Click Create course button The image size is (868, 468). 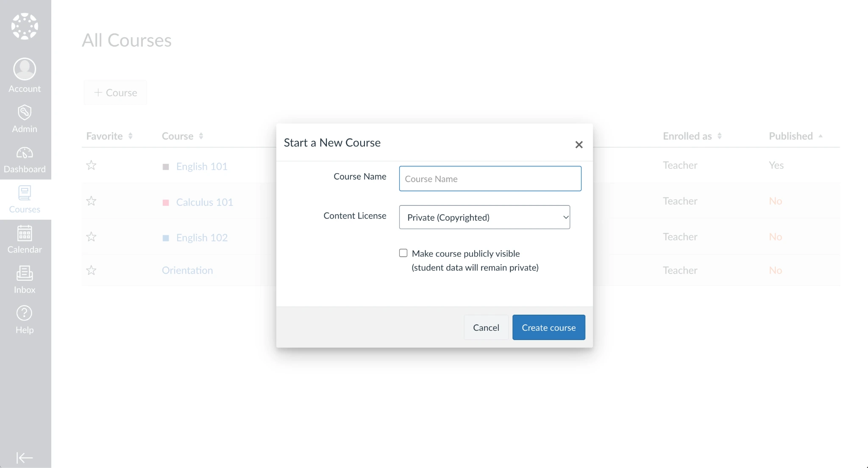coord(548,327)
